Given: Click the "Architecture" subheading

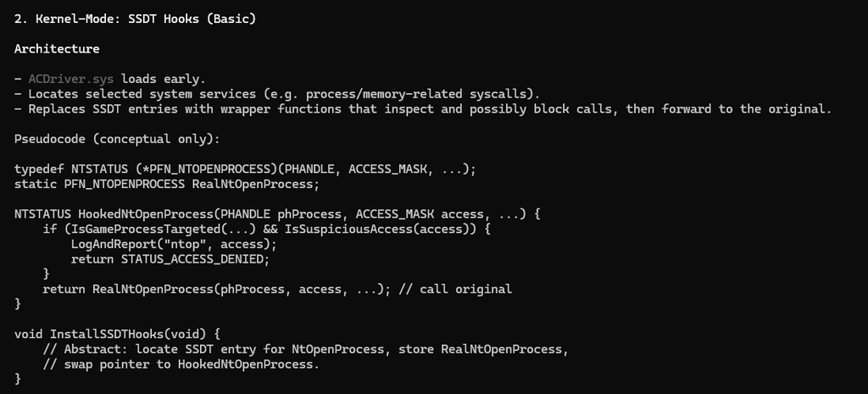Looking at the screenshot, I should point(57,48).
